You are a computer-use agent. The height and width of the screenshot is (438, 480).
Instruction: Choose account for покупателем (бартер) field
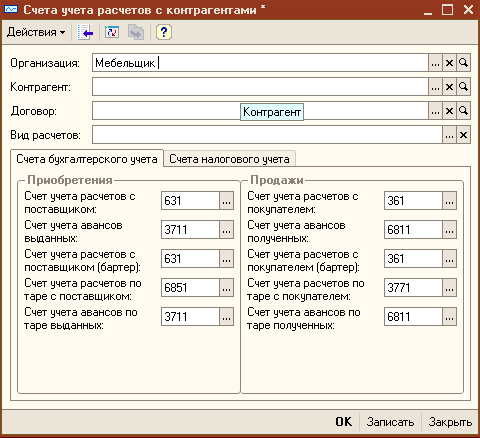pyautogui.click(x=449, y=259)
